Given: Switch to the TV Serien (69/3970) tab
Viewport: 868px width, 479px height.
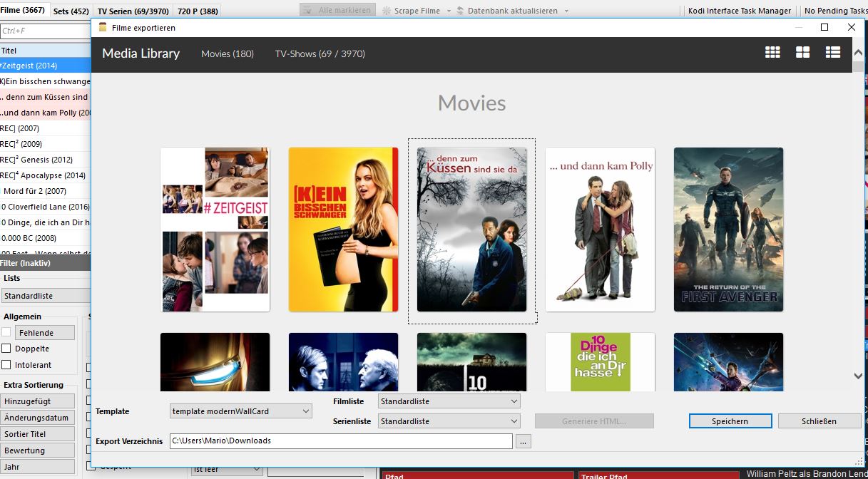Looking at the screenshot, I should (x=133, y=11).
